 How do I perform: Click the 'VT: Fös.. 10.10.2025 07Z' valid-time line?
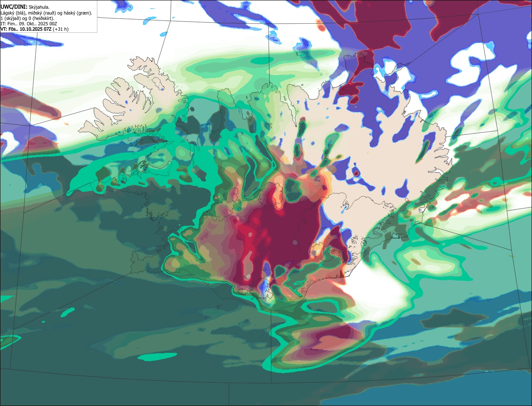point(34,29)
